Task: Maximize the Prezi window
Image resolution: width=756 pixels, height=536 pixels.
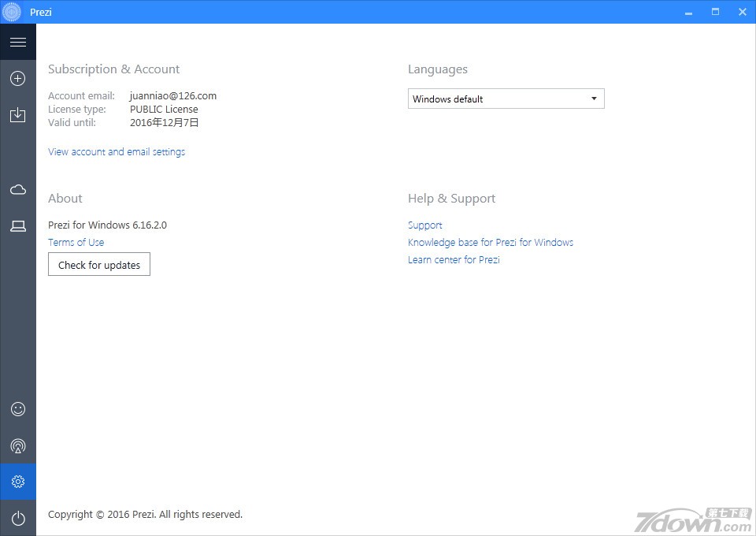Action: click(716, 12)
